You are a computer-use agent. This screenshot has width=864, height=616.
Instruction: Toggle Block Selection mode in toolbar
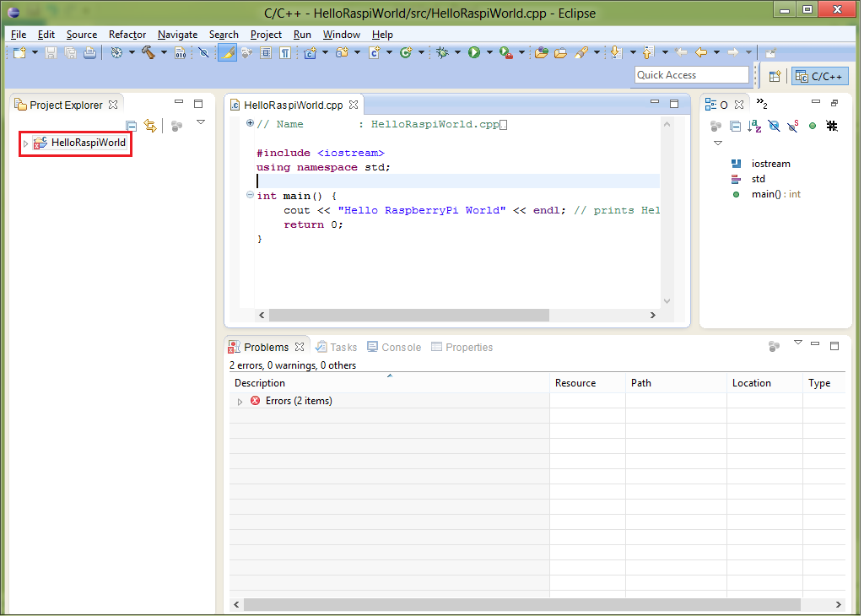tap(266, 53)
